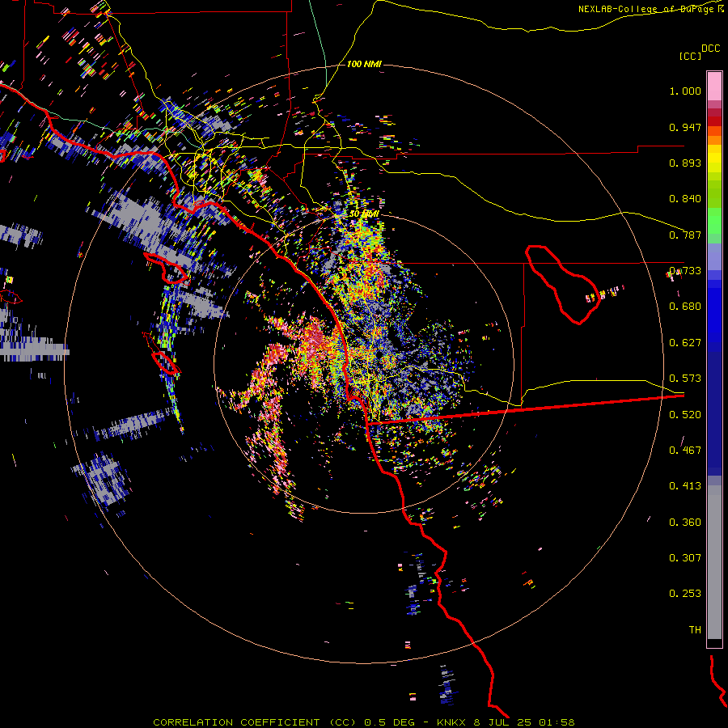Select the 0.680 scale label
Image resolution: width=728 pixels, height=728 pixels.
point(685,307)
